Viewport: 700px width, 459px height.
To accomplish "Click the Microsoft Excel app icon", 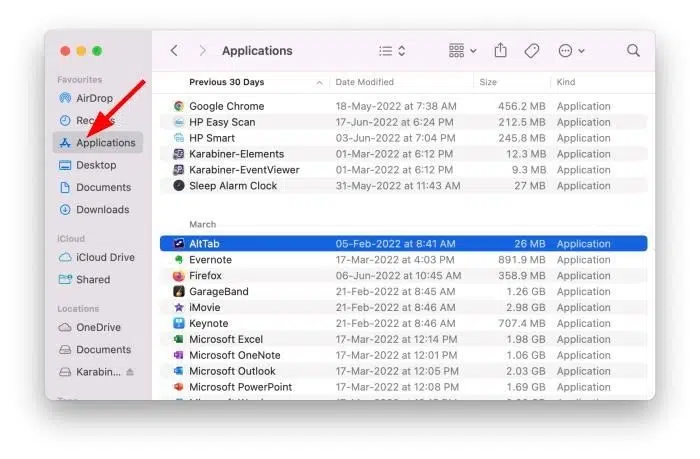I will (x=179, y=339).
